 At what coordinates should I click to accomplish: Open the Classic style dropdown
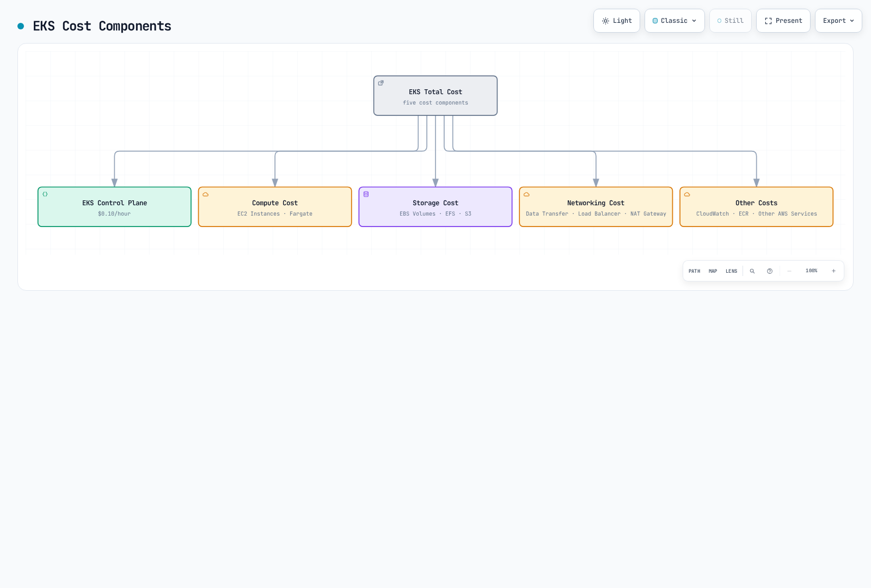tap(674, 21)
